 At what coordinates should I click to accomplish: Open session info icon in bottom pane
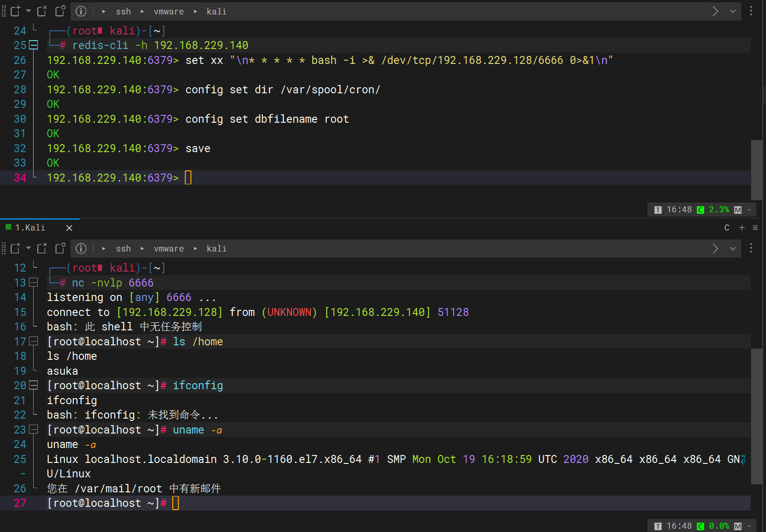(81, 248)
